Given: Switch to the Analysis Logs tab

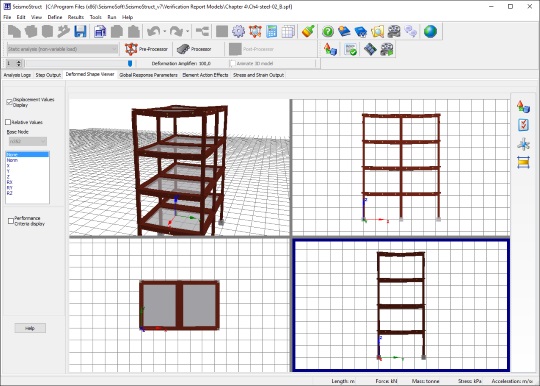Looking at the screenshot, I should 17,75.
